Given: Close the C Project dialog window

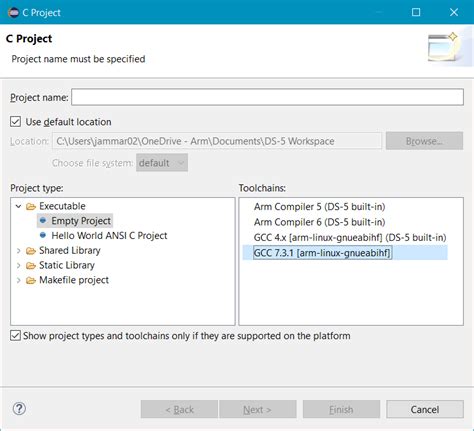Looking at the screenshot, I should coord(454,12).
